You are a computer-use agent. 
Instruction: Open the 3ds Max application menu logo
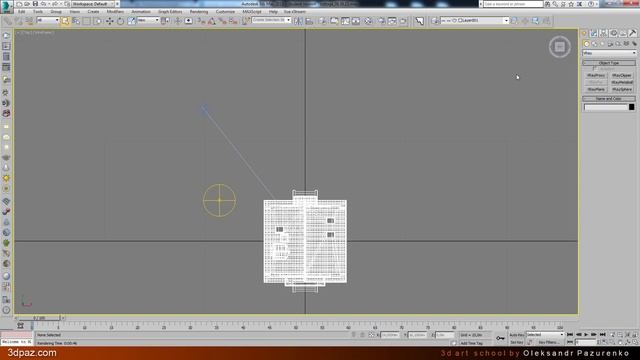tap(6, 6)
